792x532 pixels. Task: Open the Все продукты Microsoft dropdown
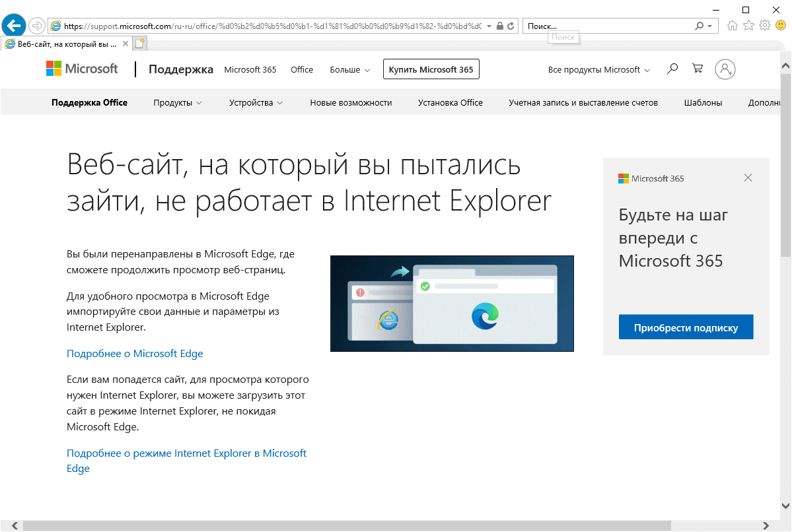(598, 69)
